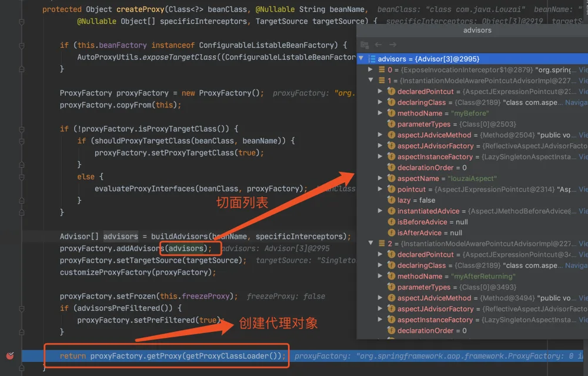Collapse the advisors root node
This screenshot has height=376, width=588.
point(361,58)
